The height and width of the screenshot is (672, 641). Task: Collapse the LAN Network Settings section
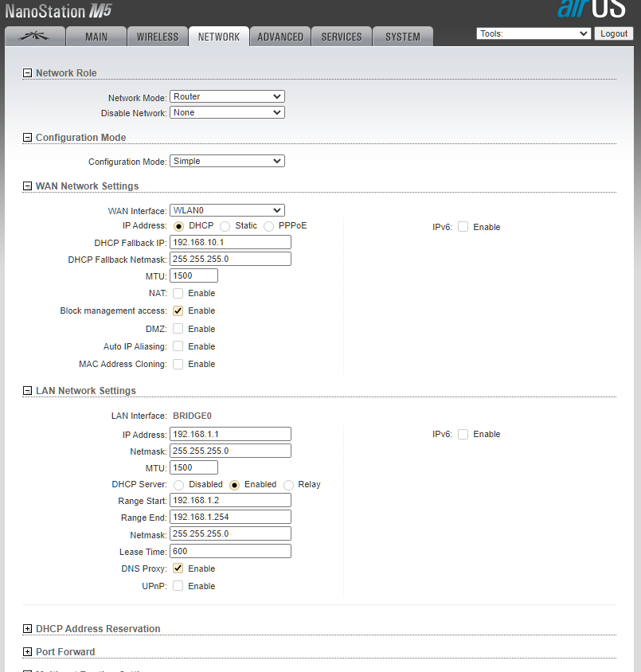point(27,391)
